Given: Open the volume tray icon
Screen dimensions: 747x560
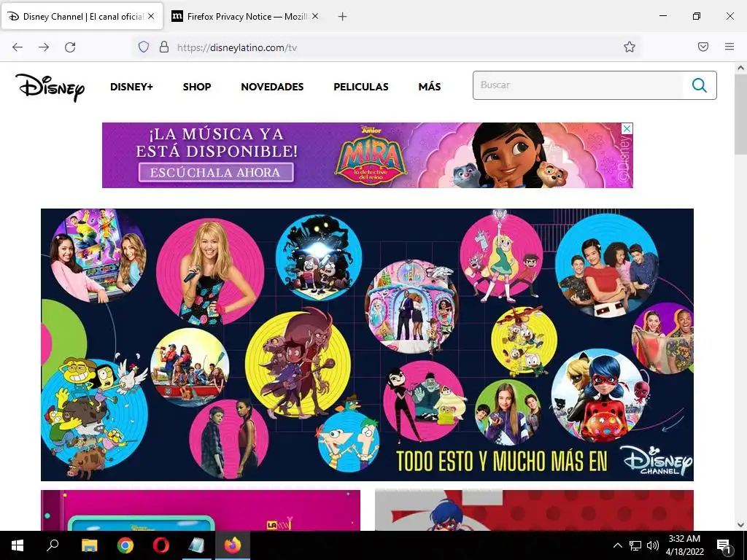Looking at the screenshot, I should tap(653, 545).
